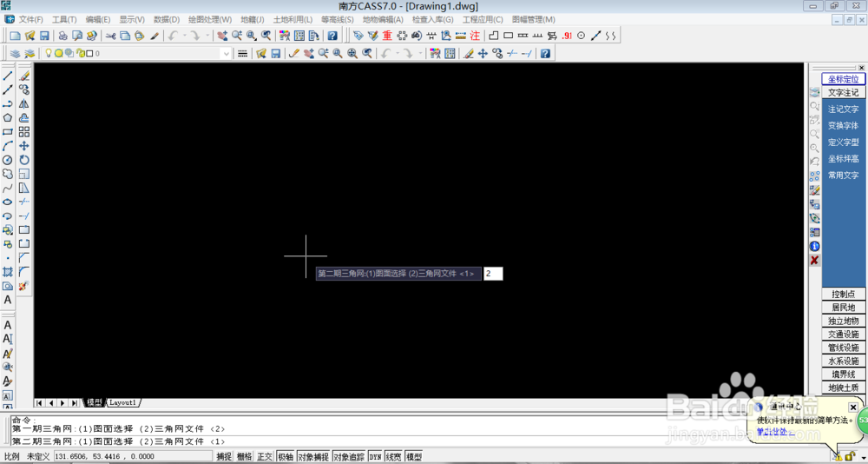
Task: Click the Cut scissors icon
Action: pos(110,36)
